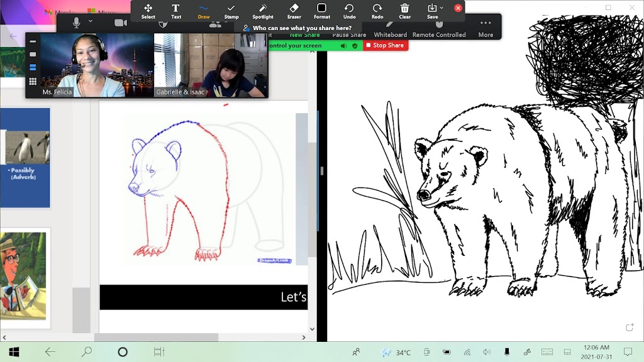Screen dimensions: 644x362
Task: Open the Save dropdown arrow
Action: pos(442,8)
